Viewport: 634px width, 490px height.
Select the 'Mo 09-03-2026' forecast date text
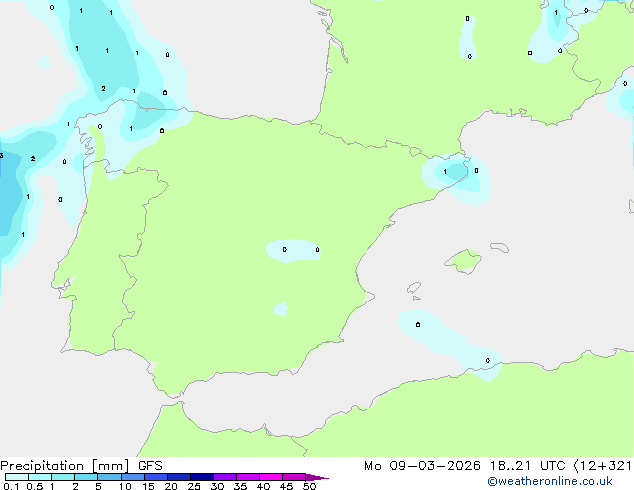pos(422,466)
